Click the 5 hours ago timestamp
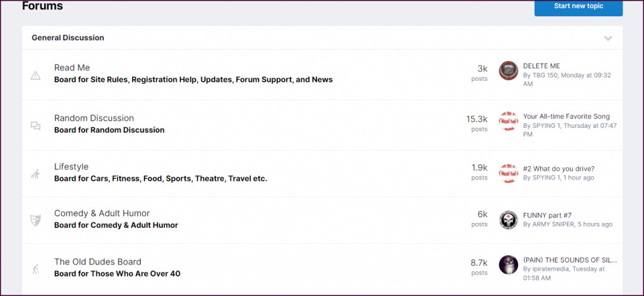 (595, 224)
